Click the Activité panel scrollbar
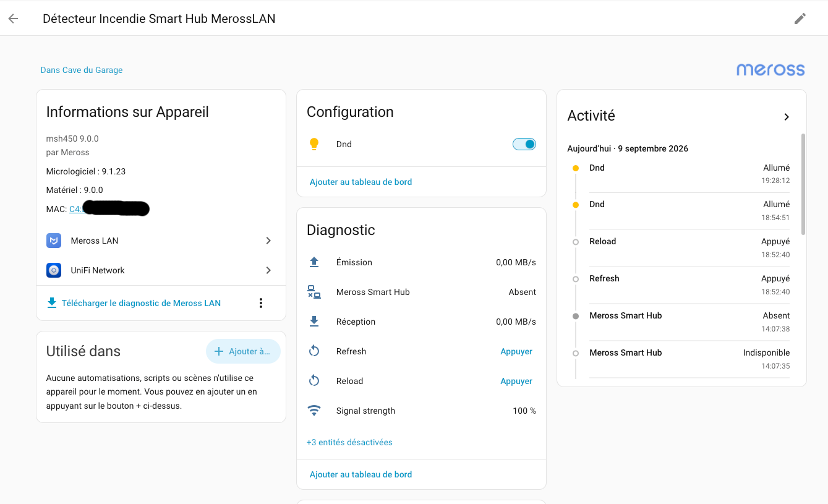The width and height of the screenshot is (828, 504). coord(803,184)
